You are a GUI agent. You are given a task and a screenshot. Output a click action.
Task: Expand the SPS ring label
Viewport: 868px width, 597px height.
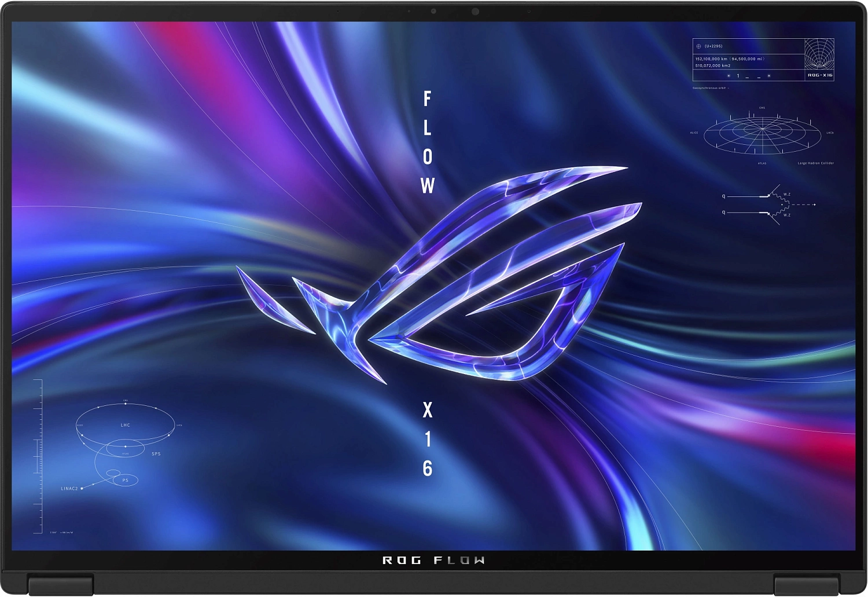pyautogui.click(x=156, y=453)
